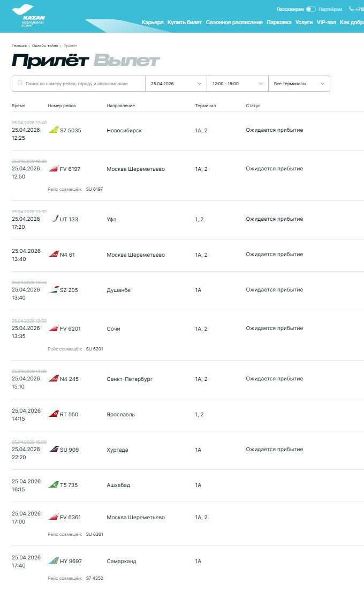Click the Somon Air icon beside SZ 205
The image size is (364, 591).
tap(54, 290)
